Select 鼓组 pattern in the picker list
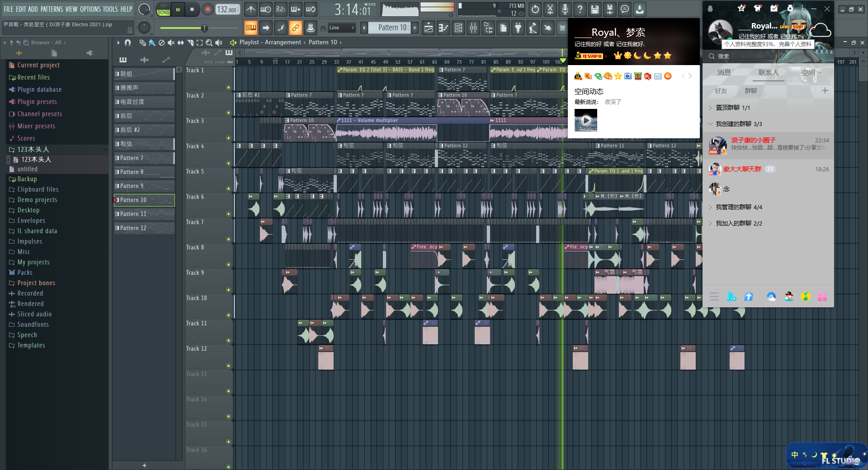The height and width of the screenshot is (470, 868). coord(144,74)
